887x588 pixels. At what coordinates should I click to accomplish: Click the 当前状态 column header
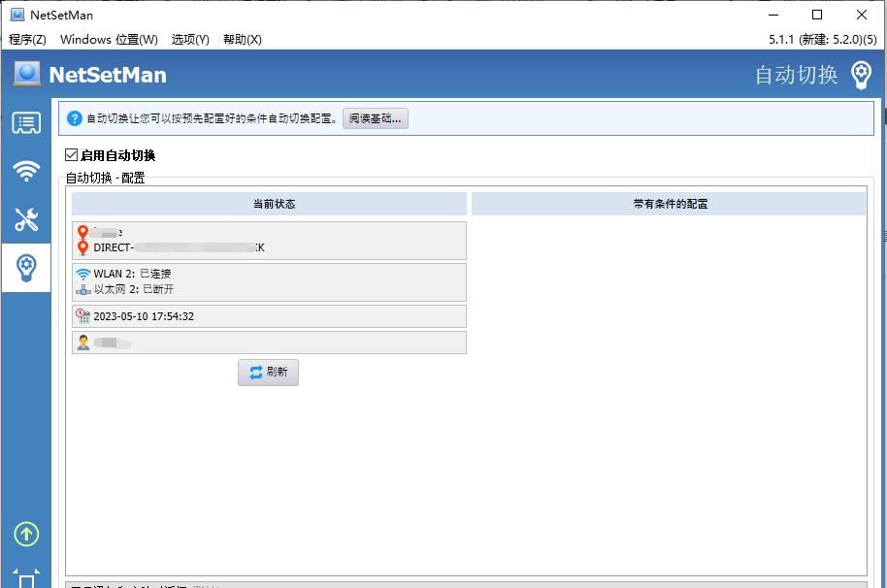[269, 204]
